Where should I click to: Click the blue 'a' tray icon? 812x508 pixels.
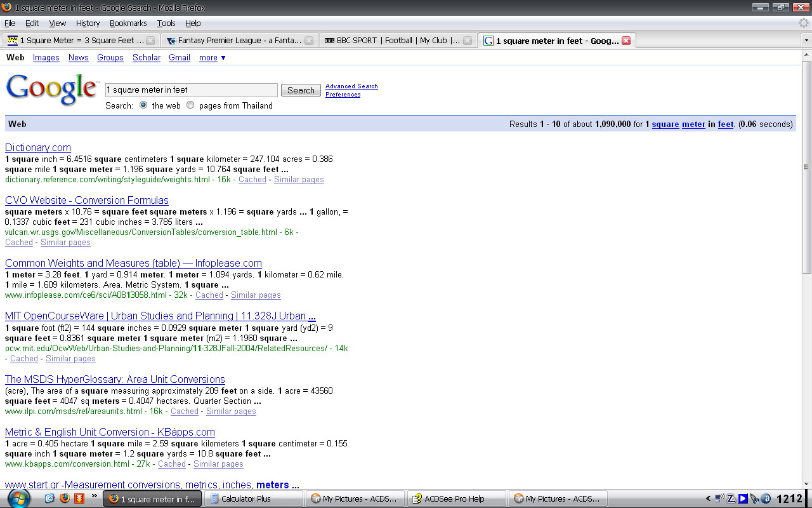click(766, 498)
